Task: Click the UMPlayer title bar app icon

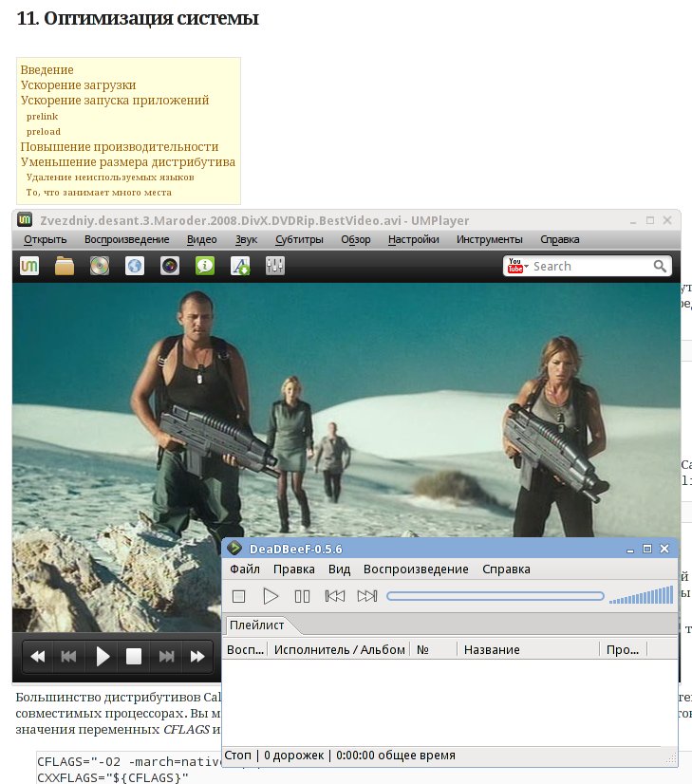Action: click(25, 219)
